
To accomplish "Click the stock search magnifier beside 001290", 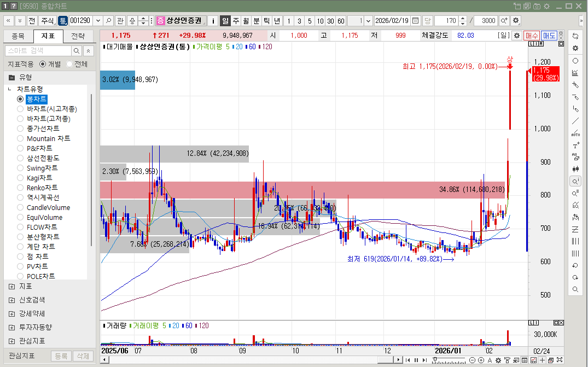I will pos(109,21).
